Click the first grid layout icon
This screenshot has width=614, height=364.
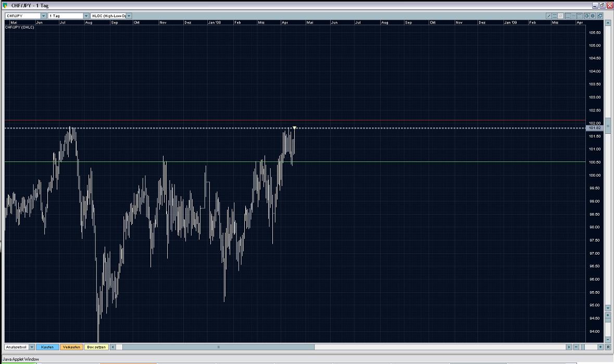click(568, 16)
